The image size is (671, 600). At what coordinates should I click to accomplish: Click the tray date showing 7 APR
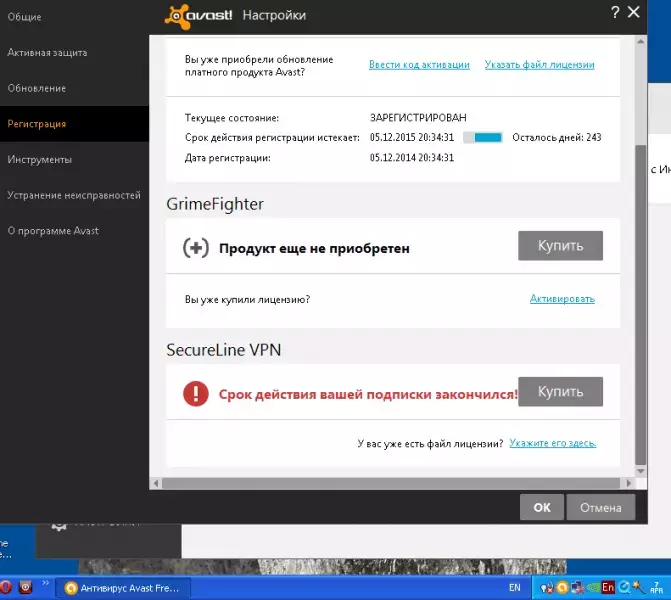[656, 588]
